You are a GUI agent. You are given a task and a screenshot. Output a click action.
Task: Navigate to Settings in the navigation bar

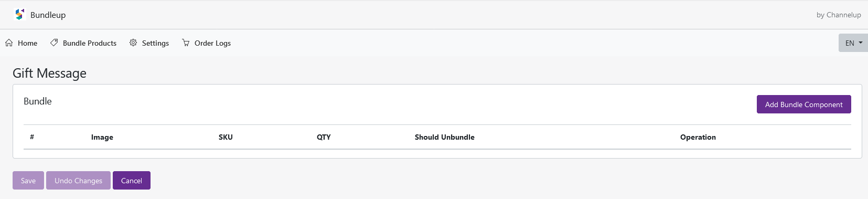tap(149, 43)
